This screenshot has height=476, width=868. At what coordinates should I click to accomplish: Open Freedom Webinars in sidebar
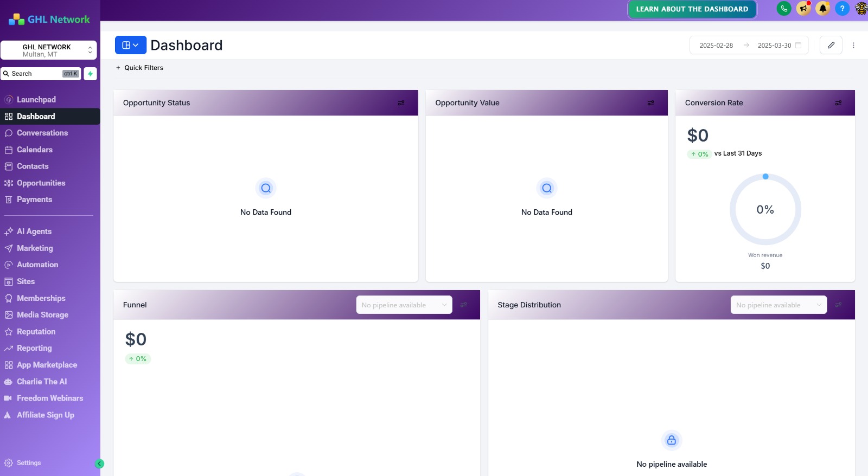click(x=50, y=398)
